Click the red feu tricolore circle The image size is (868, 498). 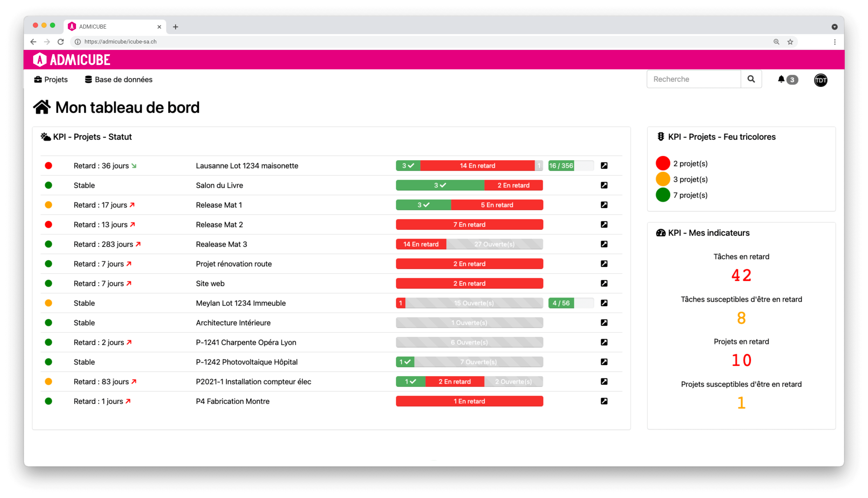663,163
